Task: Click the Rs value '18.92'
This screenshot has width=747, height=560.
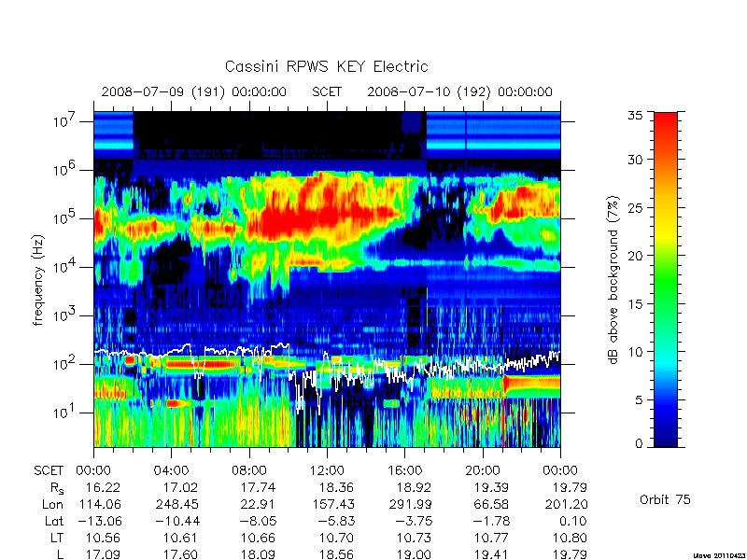Action: pos(414,487)
